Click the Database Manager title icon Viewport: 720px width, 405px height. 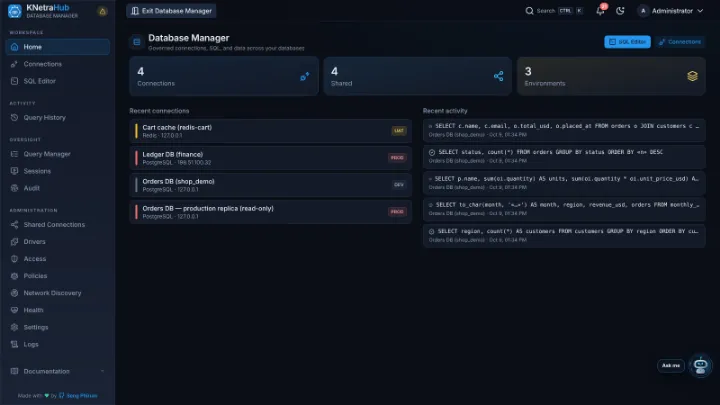[x=137, y=42]
